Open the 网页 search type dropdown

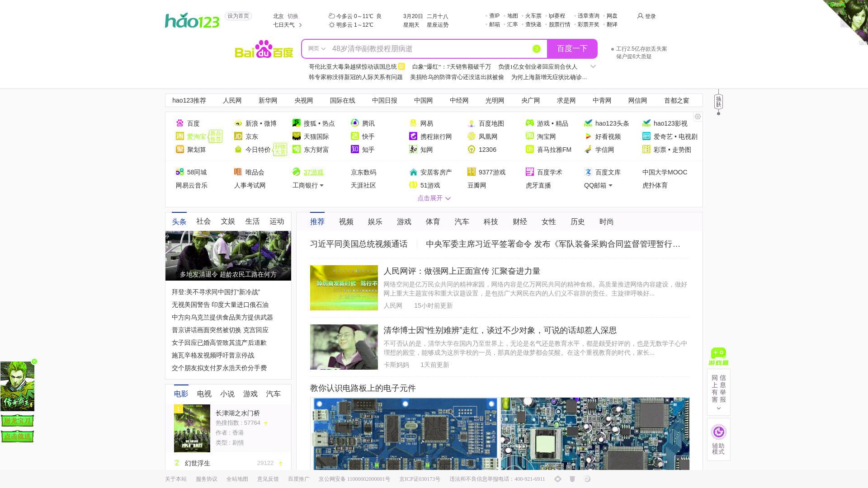tap(317, 49)
